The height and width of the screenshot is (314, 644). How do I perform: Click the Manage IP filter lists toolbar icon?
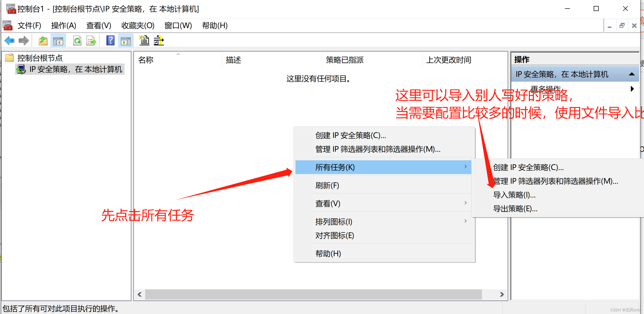(159, 40)
